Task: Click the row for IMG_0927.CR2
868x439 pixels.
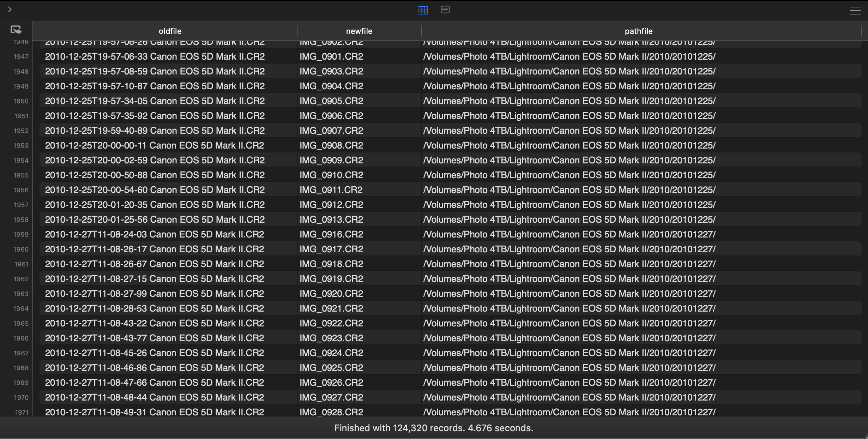Action: [331, 397]
